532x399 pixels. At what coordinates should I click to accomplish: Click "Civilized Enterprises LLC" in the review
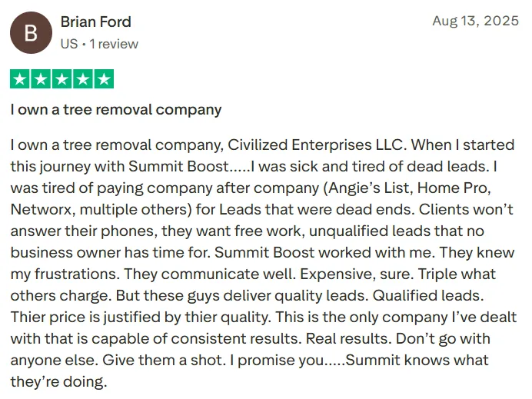pyautogui.click(x=315, y=145)
